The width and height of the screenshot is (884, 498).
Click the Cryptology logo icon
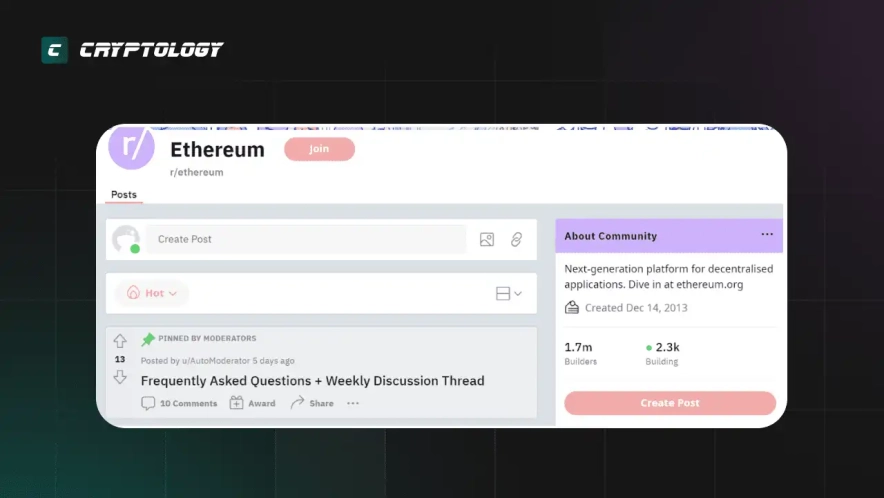54,50
